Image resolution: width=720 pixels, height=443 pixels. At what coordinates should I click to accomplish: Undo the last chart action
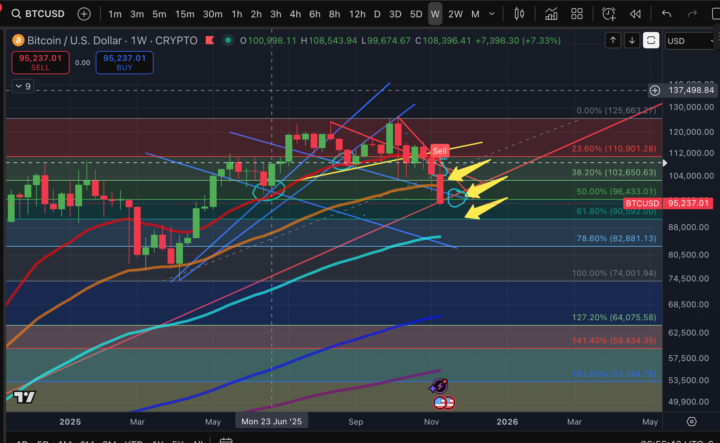pos(667,14)
